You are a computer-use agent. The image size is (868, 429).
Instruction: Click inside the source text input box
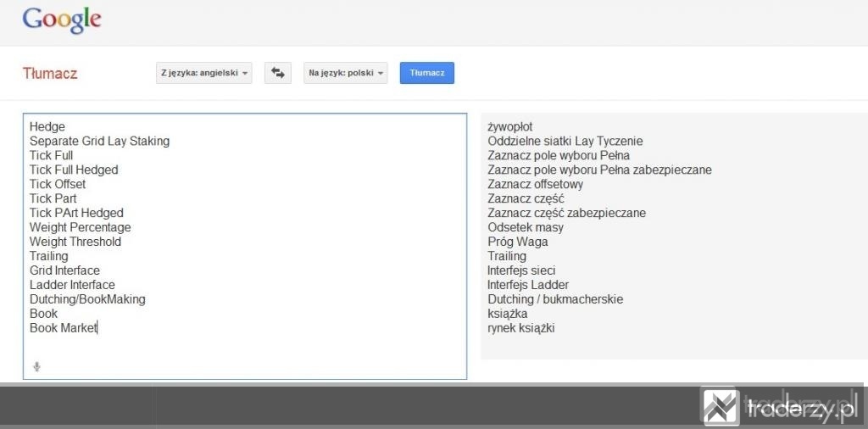[x=245, y=247]
